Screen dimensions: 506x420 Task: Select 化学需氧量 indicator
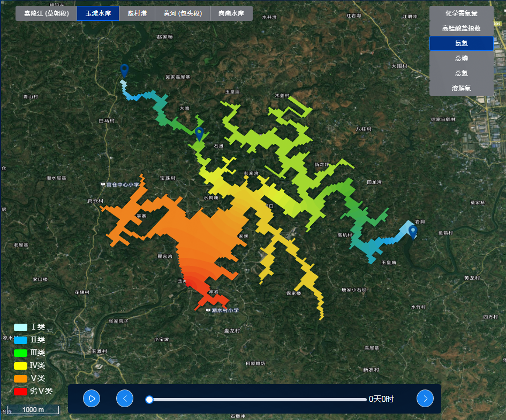(461, 13)
